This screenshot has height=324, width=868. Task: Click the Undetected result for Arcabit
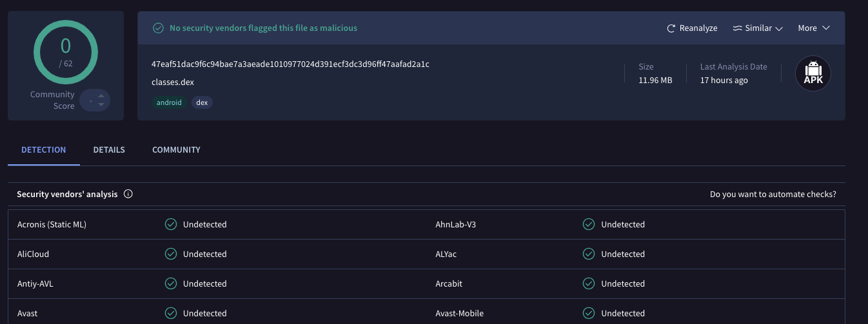pyautogui.click(x=623, y=284)
